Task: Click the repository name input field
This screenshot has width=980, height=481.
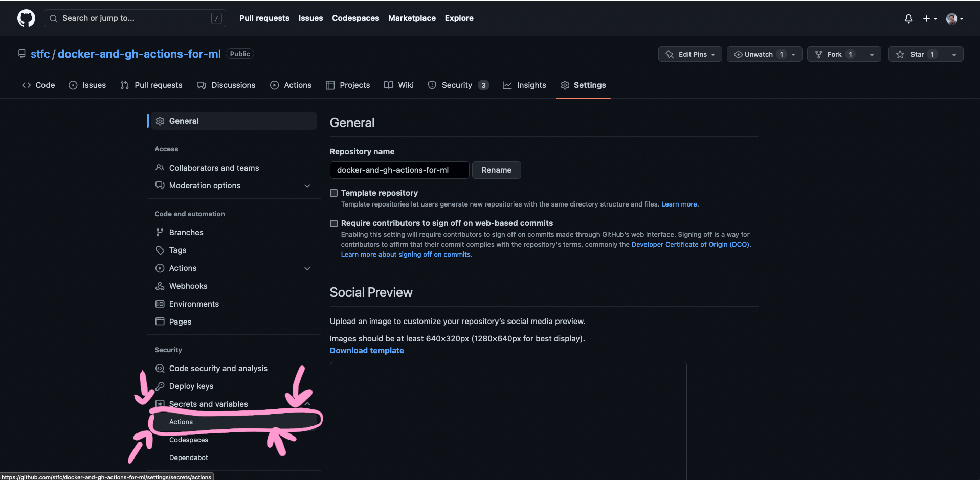Action: [399, 170]
